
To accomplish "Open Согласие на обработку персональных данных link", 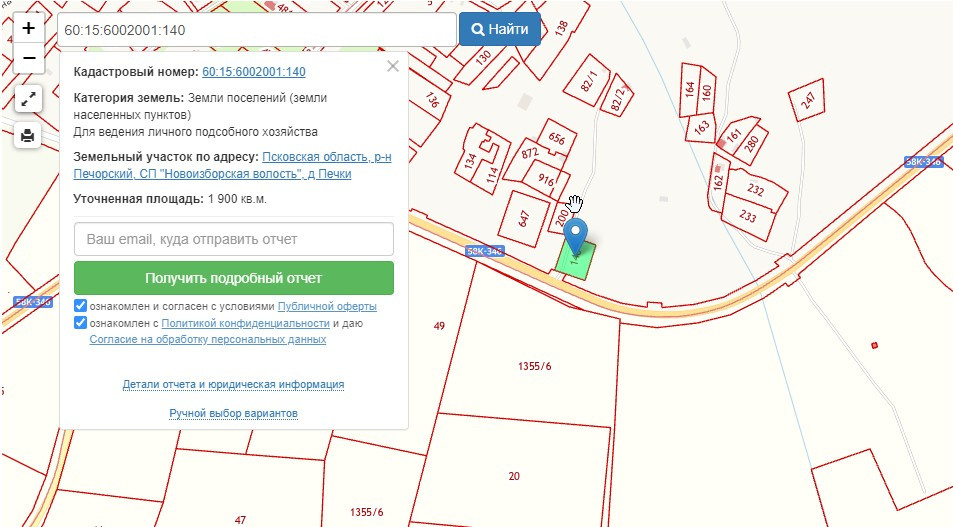I will [x=208, y=339].
